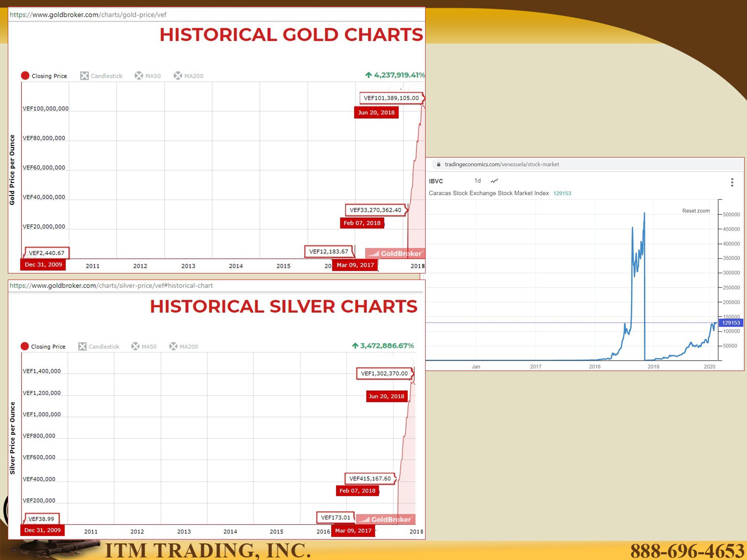Click the goldbroker silver-price URL
The width and height of the screenshot is (747, 560).
pos(111,285)
